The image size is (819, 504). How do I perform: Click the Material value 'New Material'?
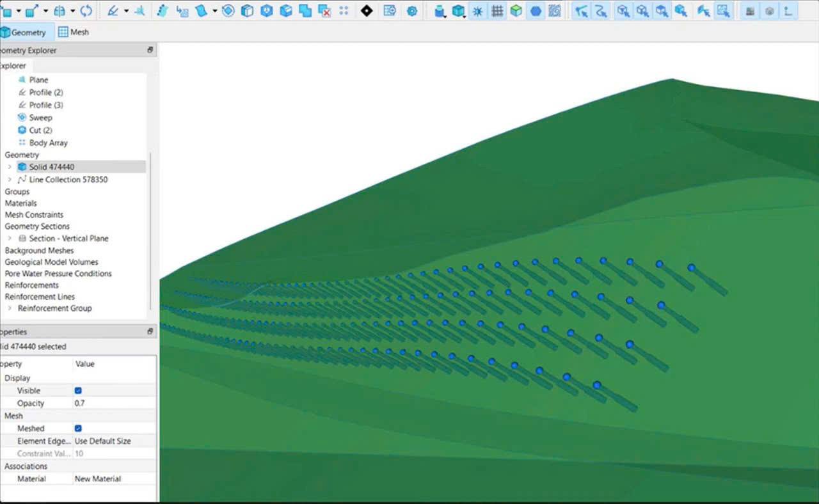115,478
